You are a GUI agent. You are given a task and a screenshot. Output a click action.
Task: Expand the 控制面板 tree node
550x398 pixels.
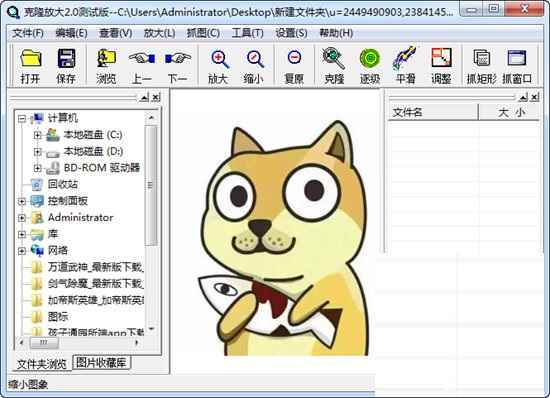(22, 201)
